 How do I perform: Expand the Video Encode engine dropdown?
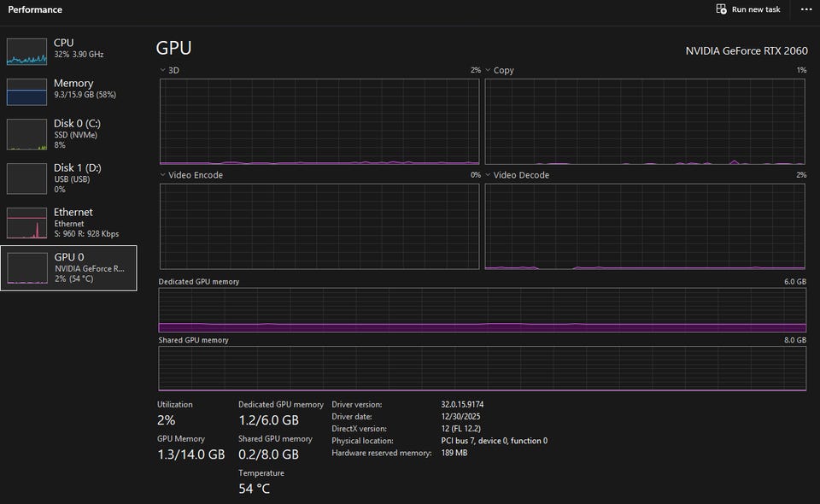163,175
